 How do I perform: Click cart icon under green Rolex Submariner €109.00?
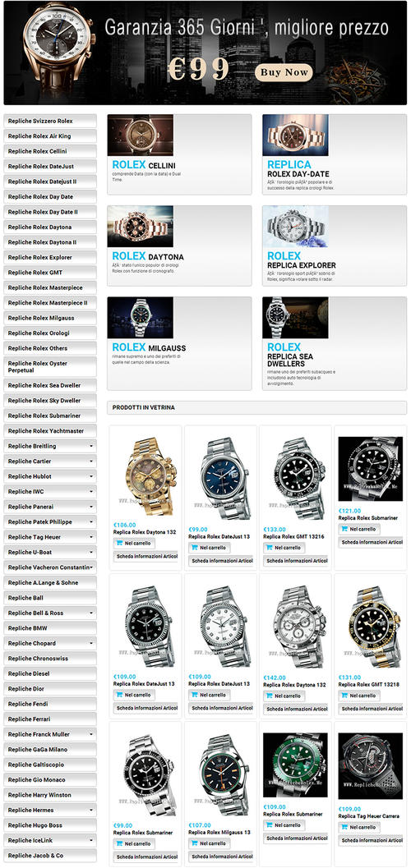(x=269, y=825)
